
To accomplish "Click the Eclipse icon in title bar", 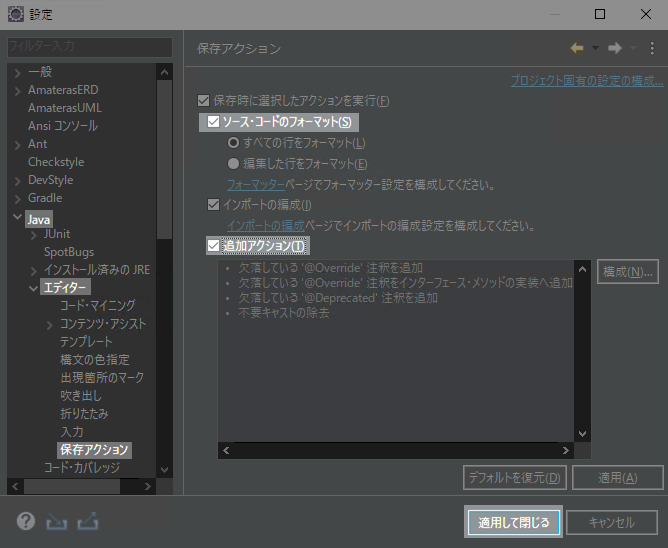I will 16,14.
